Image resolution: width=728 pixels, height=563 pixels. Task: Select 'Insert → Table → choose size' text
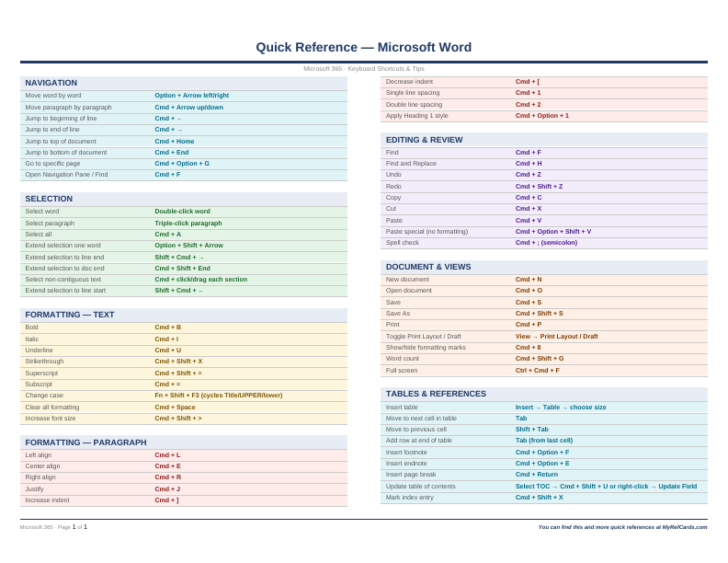[561, 408]
